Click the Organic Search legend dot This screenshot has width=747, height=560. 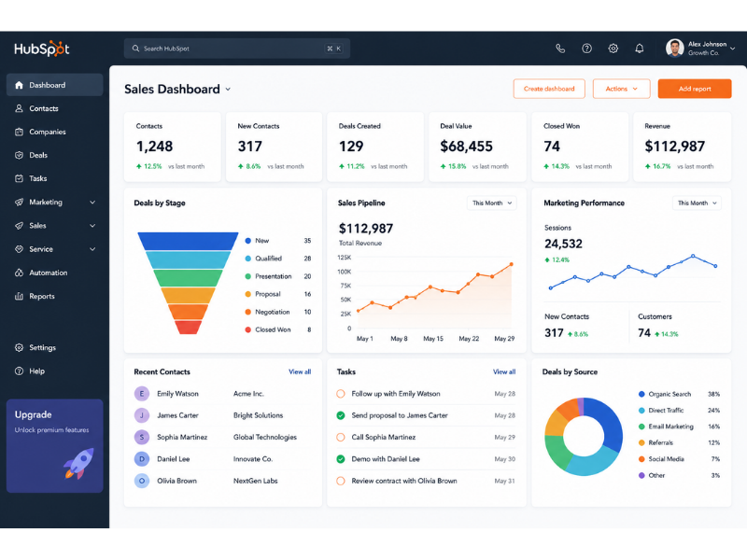[x=641, y=394]
